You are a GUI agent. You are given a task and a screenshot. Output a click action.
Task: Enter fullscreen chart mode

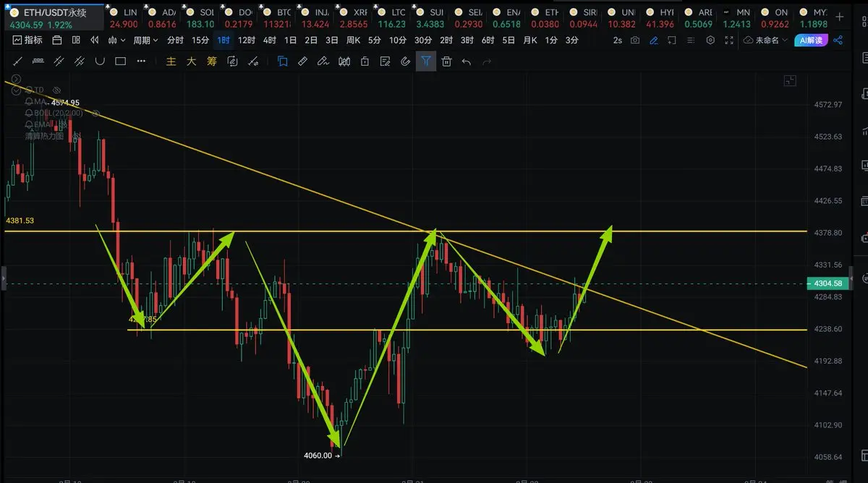coord(729,40)
